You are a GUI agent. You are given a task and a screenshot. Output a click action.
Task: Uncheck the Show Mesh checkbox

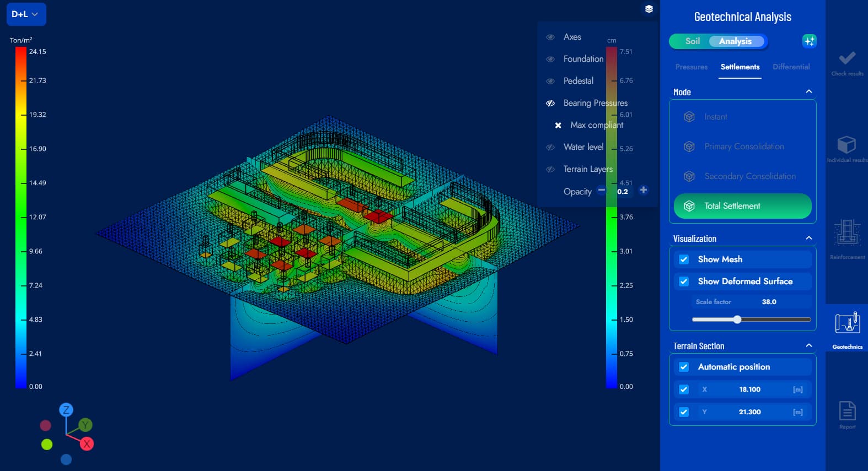684,259
